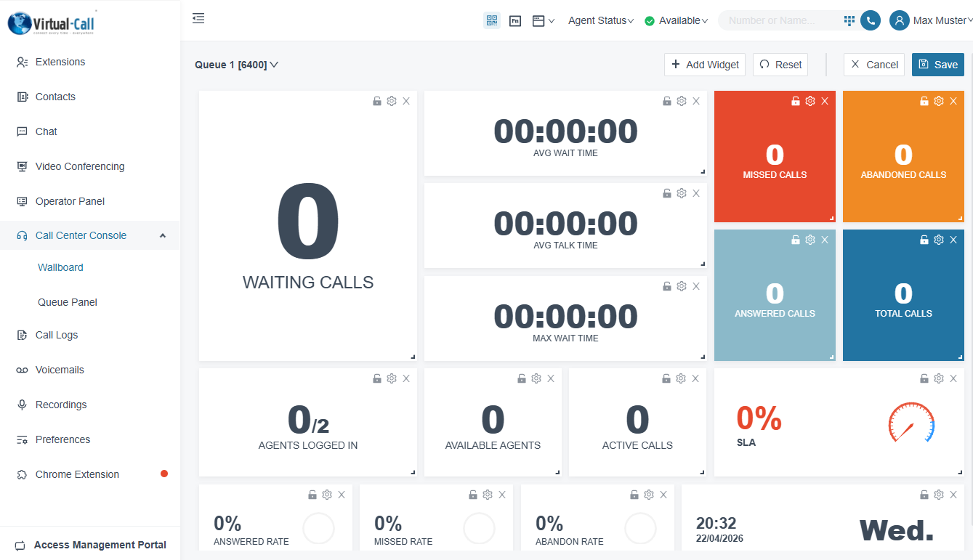Open settings of SLA widget

939,378
